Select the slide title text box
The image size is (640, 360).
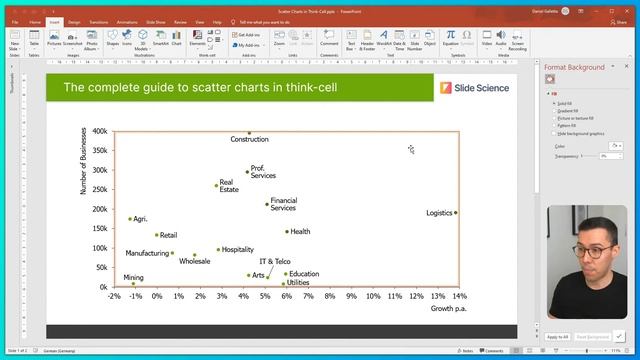click(240, 87)
